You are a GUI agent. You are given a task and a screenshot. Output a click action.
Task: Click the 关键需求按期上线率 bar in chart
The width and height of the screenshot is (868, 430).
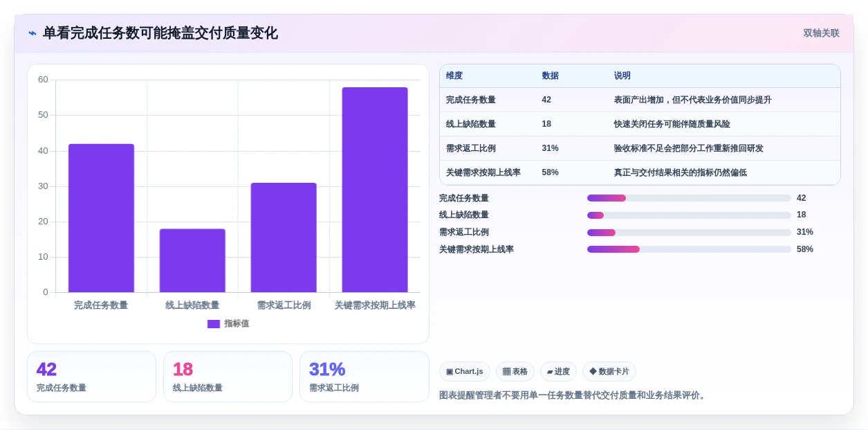click(x=375, y=190)
